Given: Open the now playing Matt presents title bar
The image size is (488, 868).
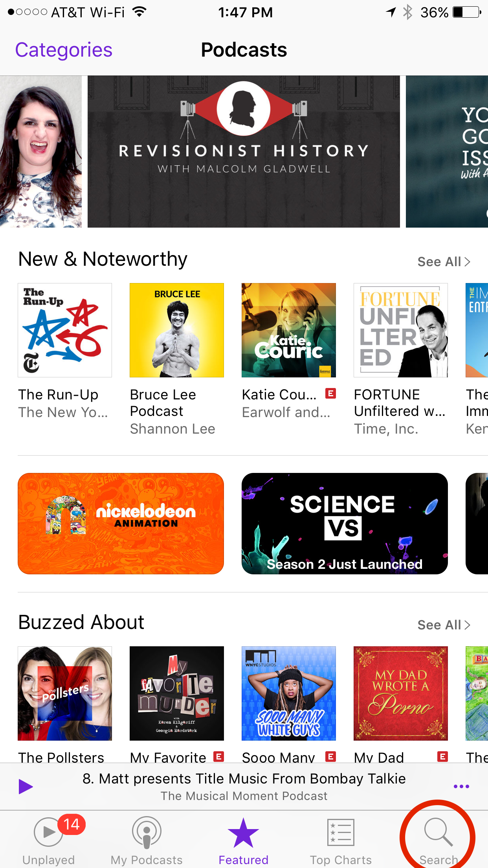Looking at the screenshot, I should 244,787.
